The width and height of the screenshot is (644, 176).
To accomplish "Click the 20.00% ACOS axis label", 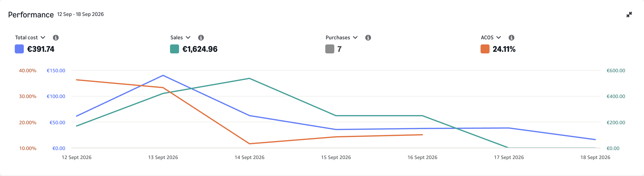I will (x=28, y=122).
